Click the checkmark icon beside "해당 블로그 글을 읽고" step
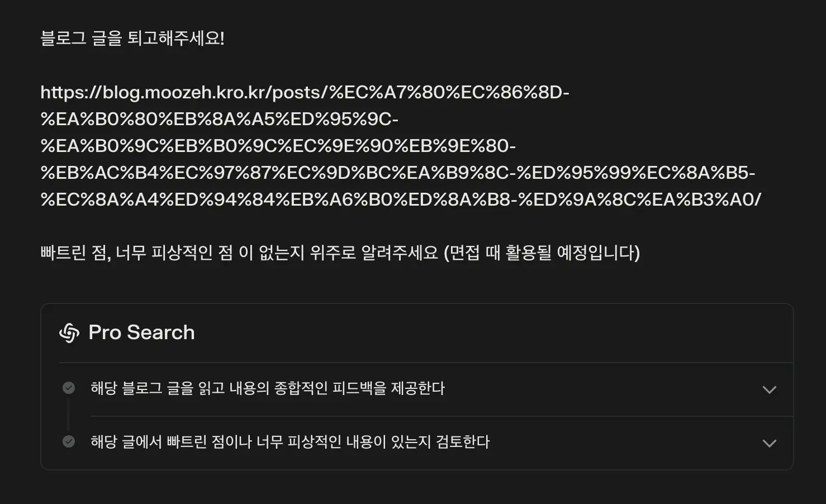This screenshot has height=504, width=826. (69, 388)
